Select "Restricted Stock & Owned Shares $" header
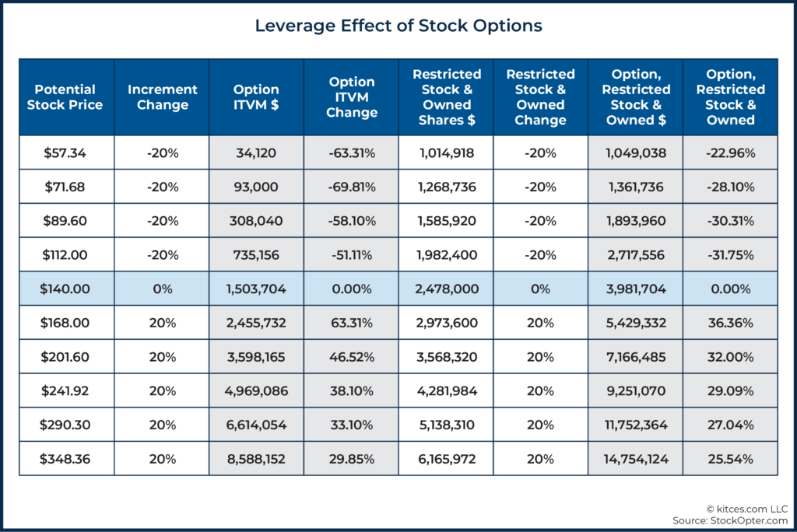The height and width of the screenshot is (532, 797). point(447,97)
